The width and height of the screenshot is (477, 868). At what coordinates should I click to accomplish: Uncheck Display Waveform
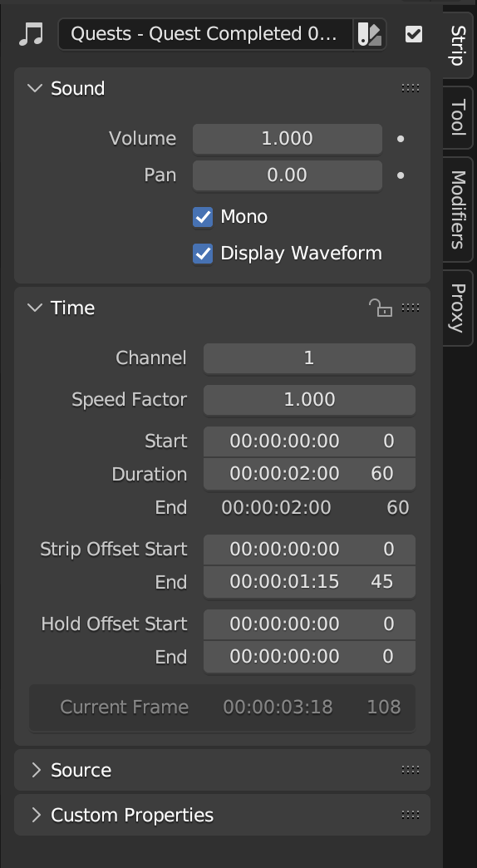tap(203, 254)
